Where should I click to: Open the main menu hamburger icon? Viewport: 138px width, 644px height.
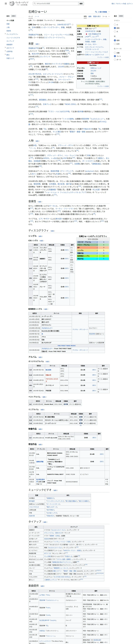6,4
